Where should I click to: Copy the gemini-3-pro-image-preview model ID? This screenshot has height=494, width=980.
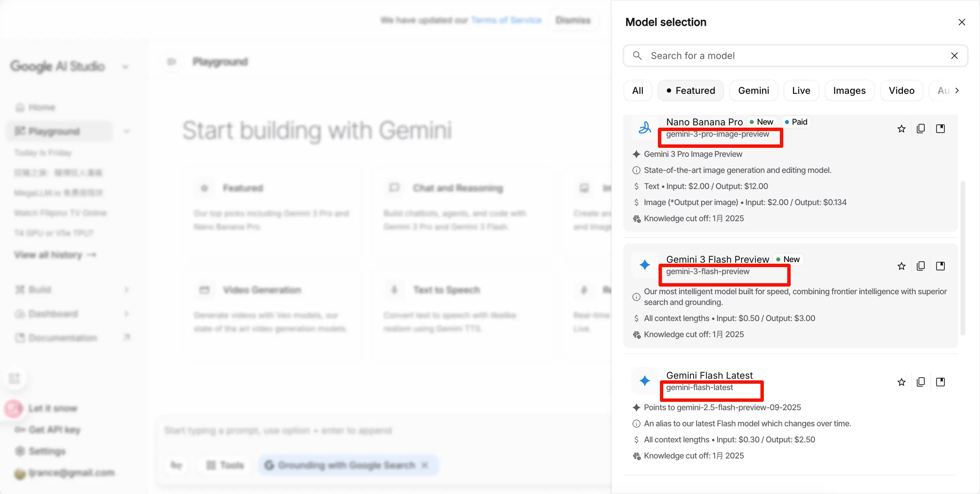pyautogui.click(x=921, y=129)
